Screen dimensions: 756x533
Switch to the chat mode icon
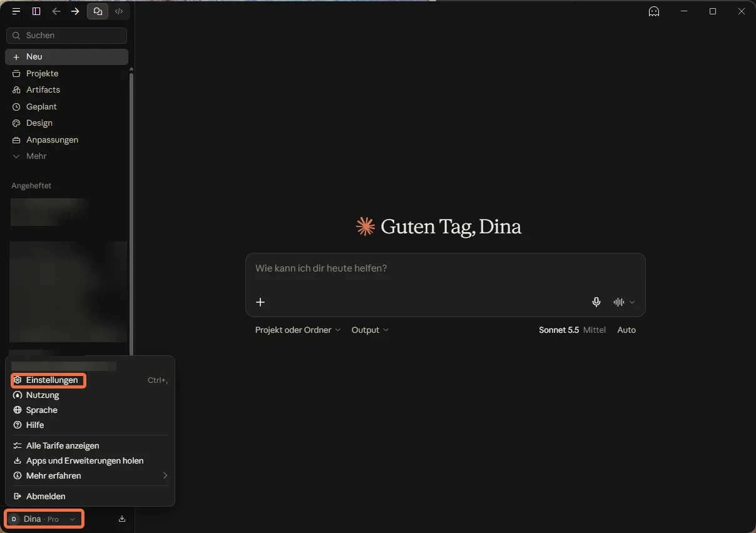98,11
